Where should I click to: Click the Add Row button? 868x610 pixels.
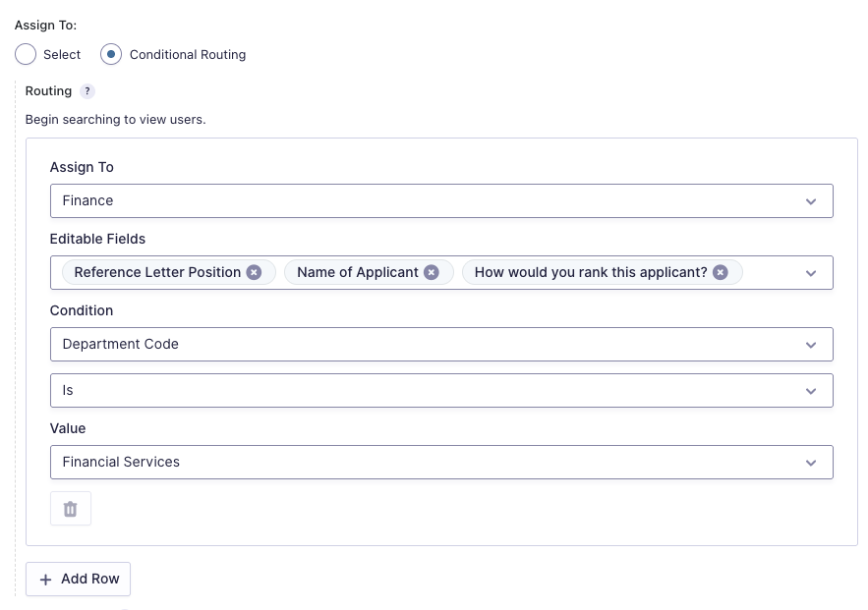[x=79, y=580]
